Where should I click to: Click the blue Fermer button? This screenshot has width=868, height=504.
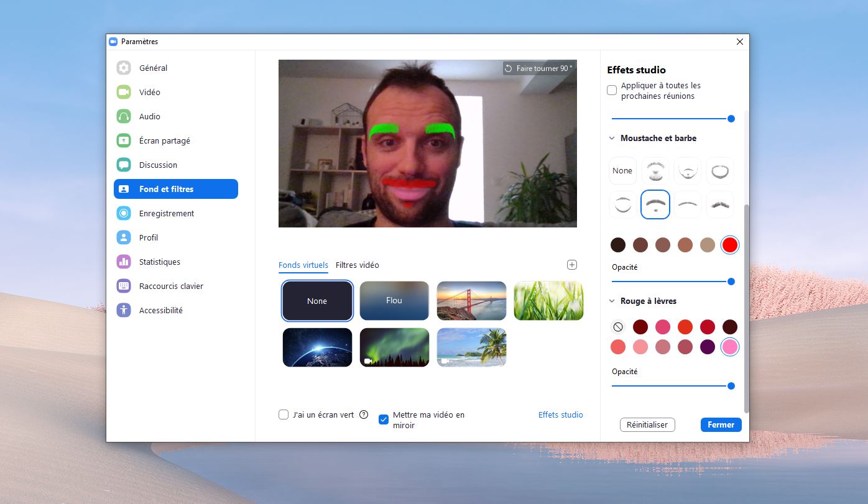[x=721, y=424]
